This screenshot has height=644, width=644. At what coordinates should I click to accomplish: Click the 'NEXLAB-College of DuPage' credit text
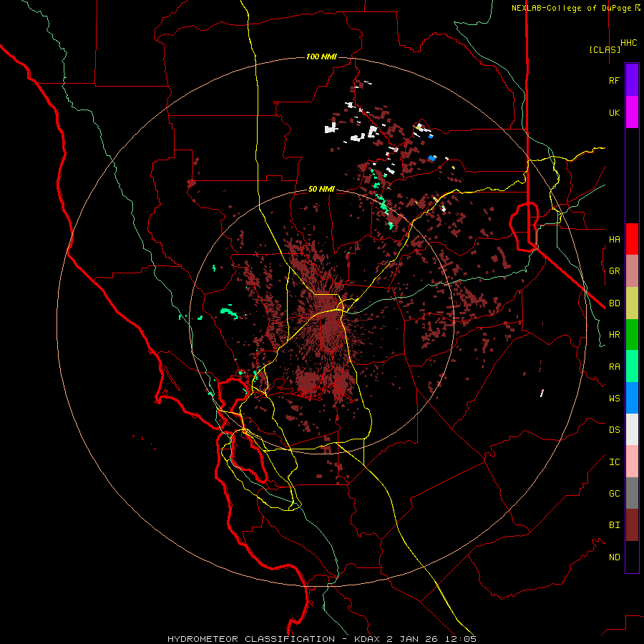click(571, 8)
